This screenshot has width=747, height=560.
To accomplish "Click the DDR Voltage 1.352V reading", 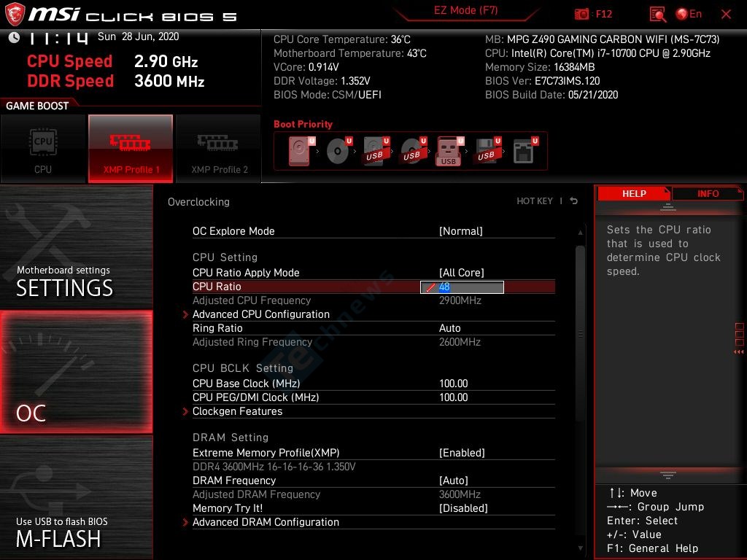I will click(322, 81).
